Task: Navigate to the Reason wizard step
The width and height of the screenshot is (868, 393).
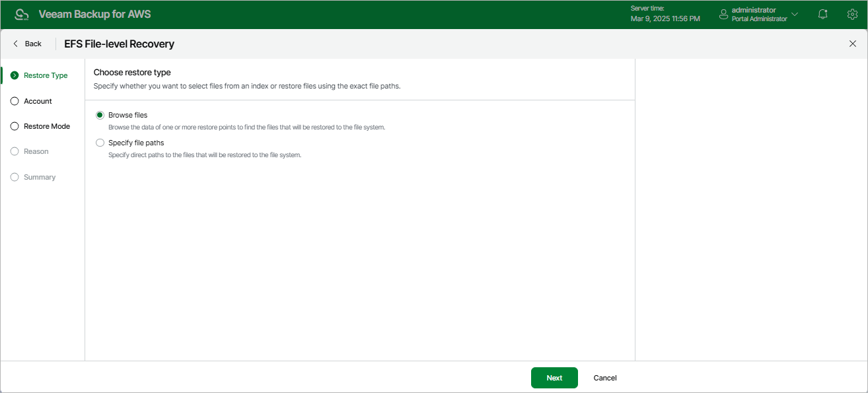Action: pos(38,151)
